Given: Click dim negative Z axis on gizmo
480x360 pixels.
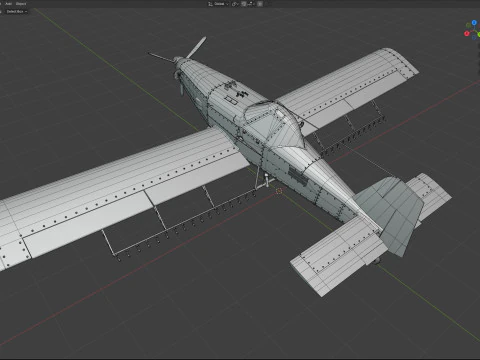Looking at the screenshot, I should 474,37.
